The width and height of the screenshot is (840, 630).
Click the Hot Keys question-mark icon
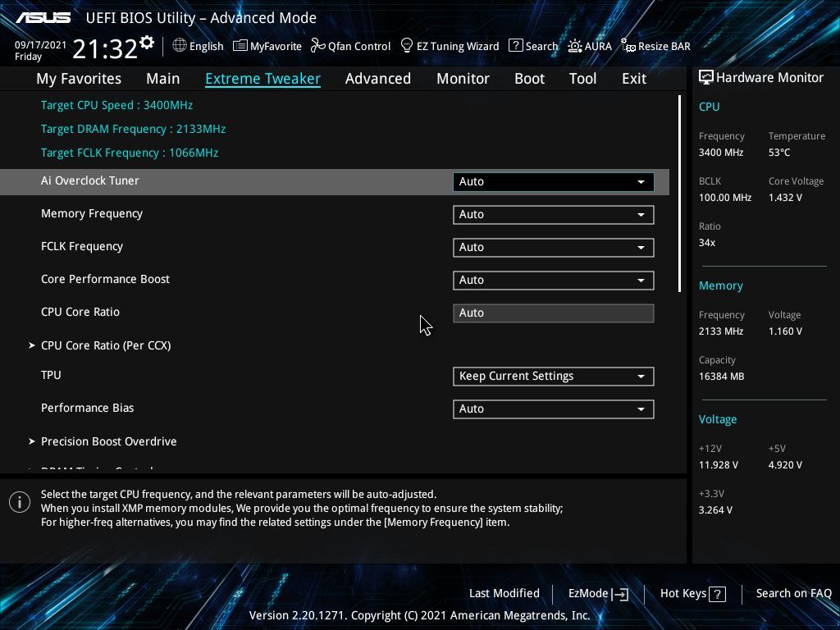point(717,594)
